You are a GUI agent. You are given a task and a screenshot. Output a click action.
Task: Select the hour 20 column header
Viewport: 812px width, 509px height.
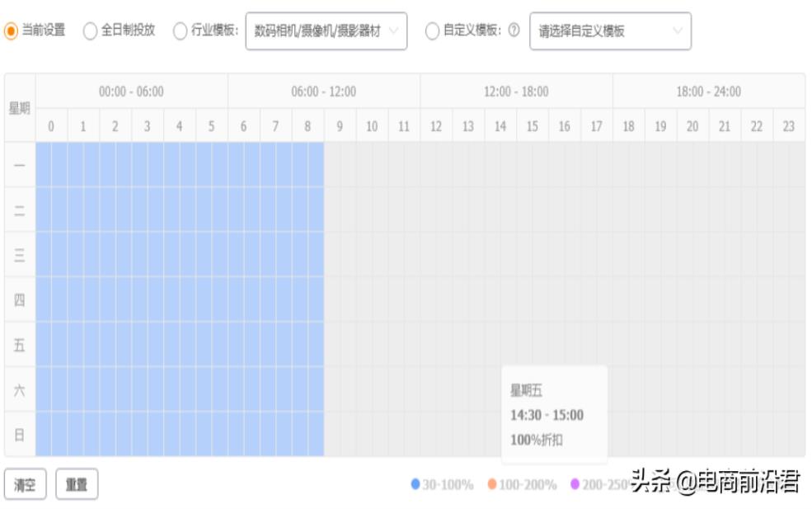(x=692, y=126)
